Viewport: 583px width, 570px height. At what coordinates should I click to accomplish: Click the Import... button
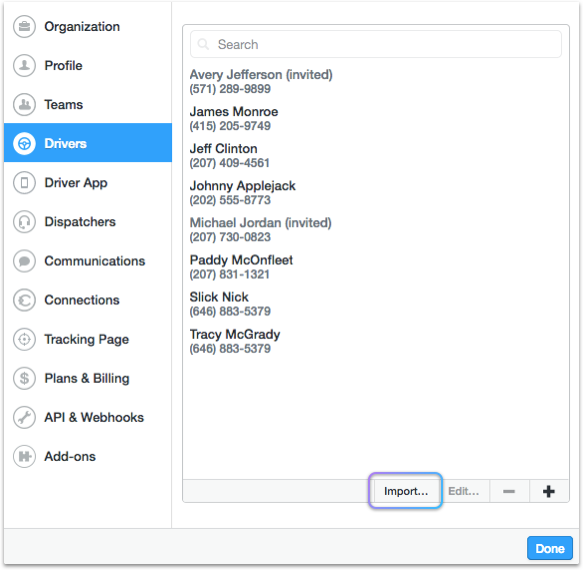pyautogui.click(x=406, y=491)
